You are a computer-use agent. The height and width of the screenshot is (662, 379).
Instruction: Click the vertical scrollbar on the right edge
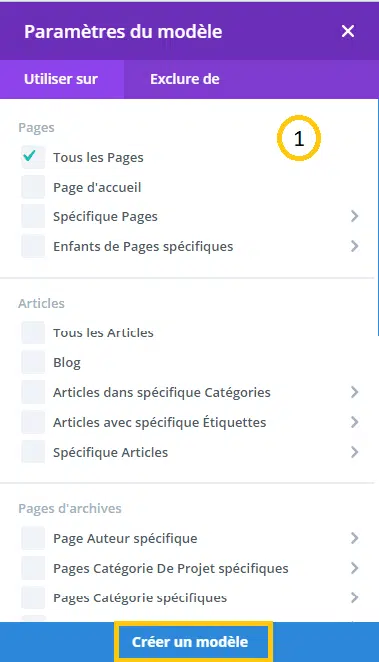[377, 217]
